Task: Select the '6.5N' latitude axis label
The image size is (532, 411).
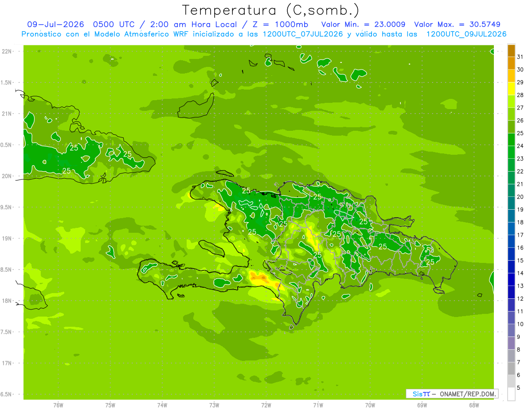Action: point(7,394)
